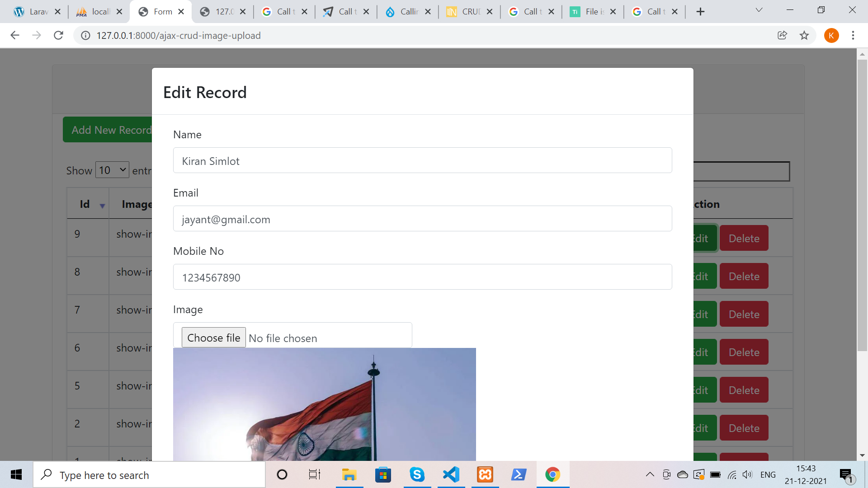Open File Explorer from taskbar
The height and width of the screenshot is (488, 868).
click(349, 474)
